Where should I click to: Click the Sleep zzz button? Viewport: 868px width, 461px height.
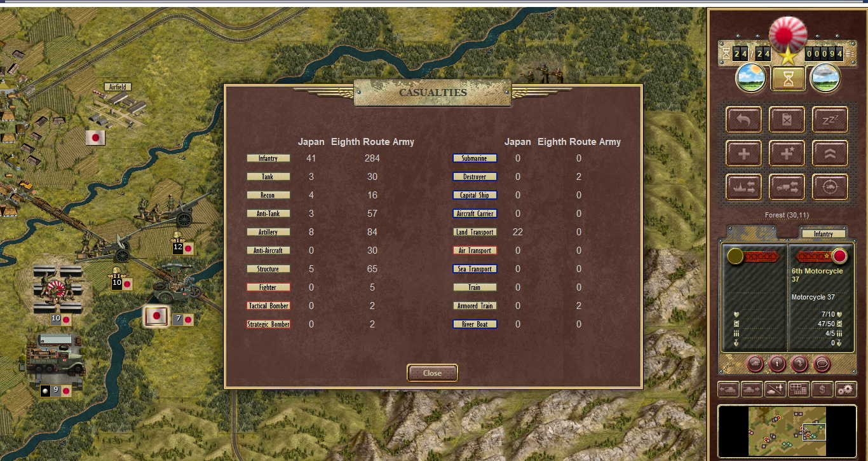point(830,119)
